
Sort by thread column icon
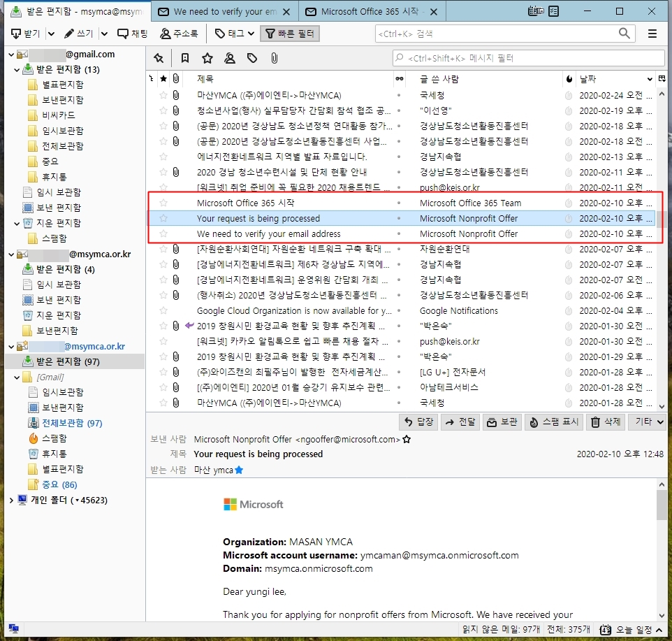click(152, 78)
